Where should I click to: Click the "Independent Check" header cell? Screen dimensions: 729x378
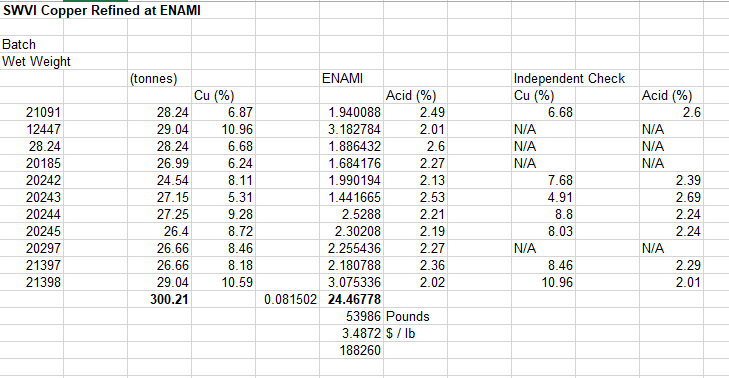click(x=569, y=79)
